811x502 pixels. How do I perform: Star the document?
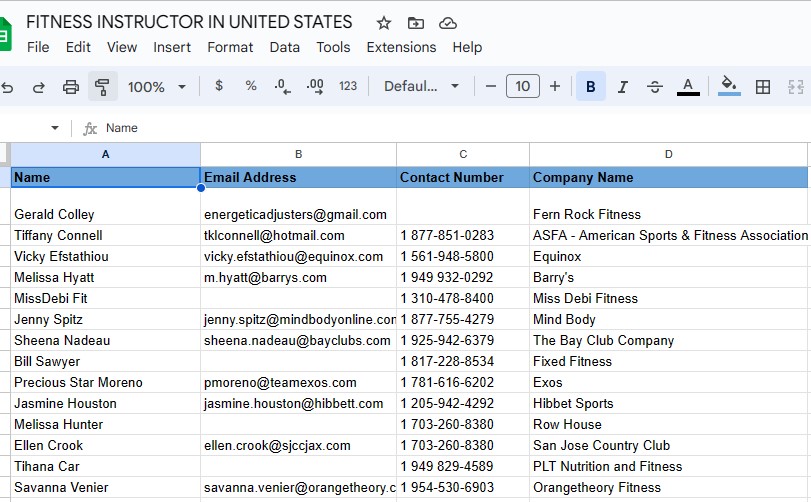tap(384, 23)
